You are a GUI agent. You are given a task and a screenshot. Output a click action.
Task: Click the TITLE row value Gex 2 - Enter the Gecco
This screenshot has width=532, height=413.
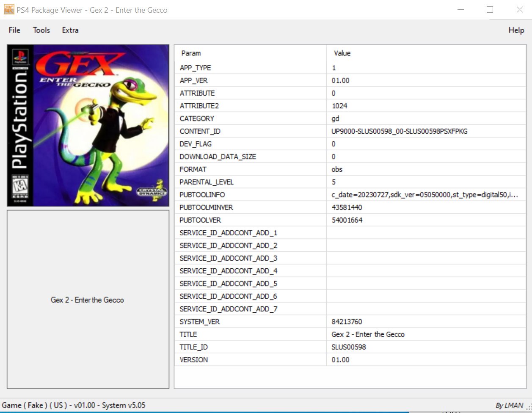coord(368,334)
